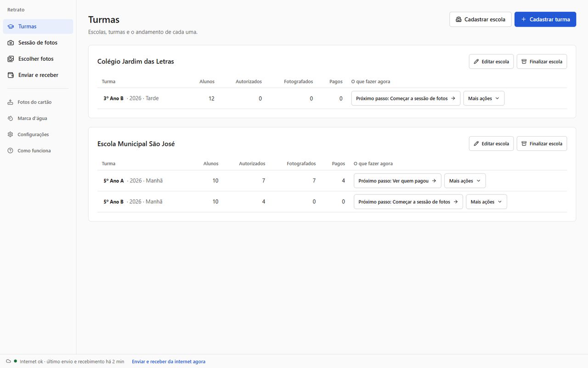The image size is (588, 368).
Task: Expand Mais ações for 3º Ano B
Action: point(484,98)
